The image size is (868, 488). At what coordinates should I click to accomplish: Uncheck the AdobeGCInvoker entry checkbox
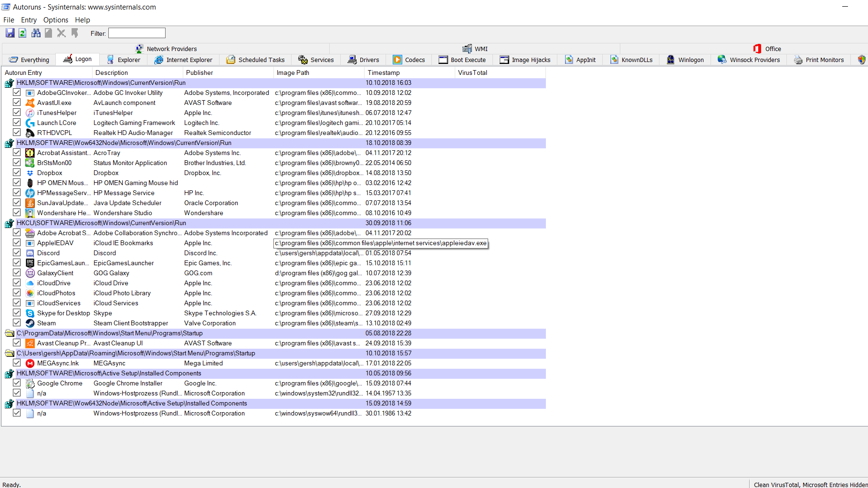(17, 93)
